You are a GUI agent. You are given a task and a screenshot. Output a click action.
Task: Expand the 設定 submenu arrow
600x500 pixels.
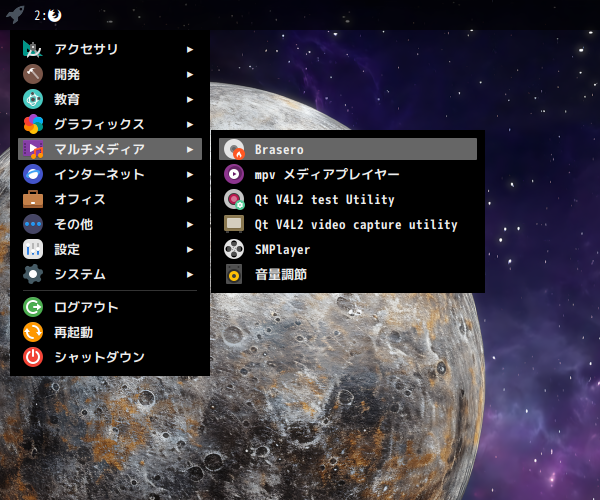point(190,249)
